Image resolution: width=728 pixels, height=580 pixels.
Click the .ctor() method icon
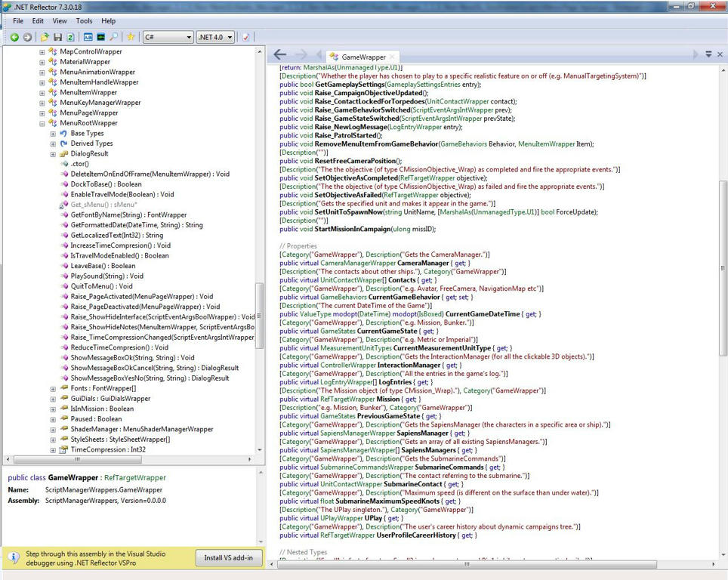[x=65, y=164]
